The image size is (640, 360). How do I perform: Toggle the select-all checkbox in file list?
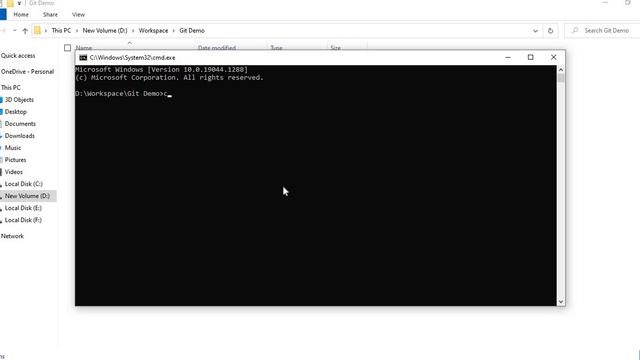pyautogui.click(x=67, y=48)
